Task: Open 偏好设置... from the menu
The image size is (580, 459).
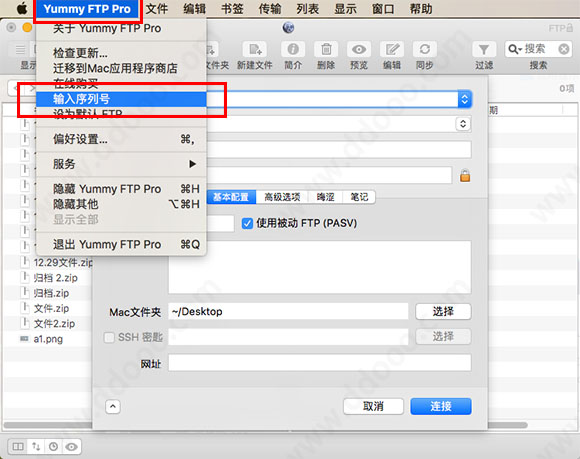Action: click(x=121, y=139)
